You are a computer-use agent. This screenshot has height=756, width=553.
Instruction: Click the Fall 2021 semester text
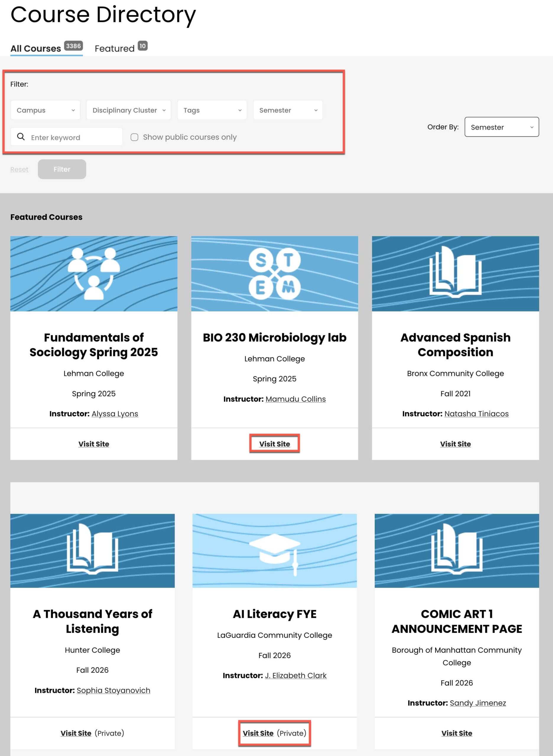click(455, 394)
